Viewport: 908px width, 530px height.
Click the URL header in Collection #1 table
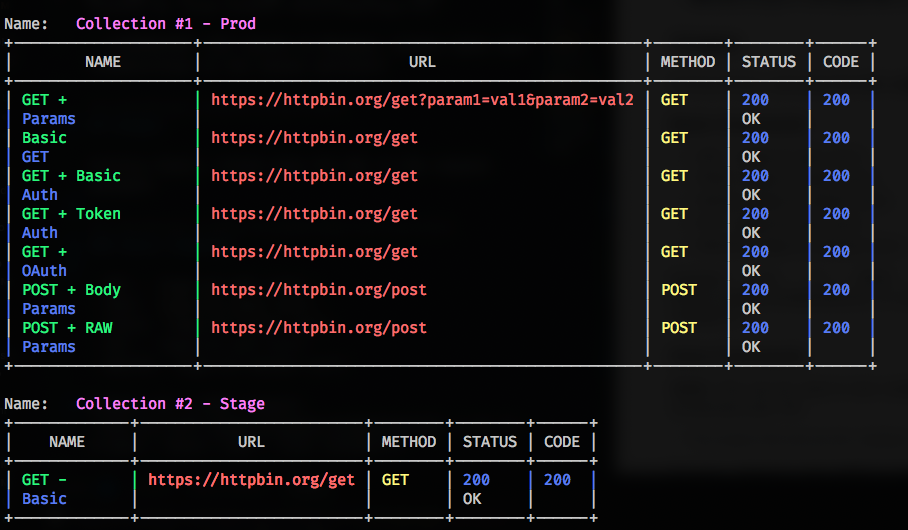click(x=422, y=62)
